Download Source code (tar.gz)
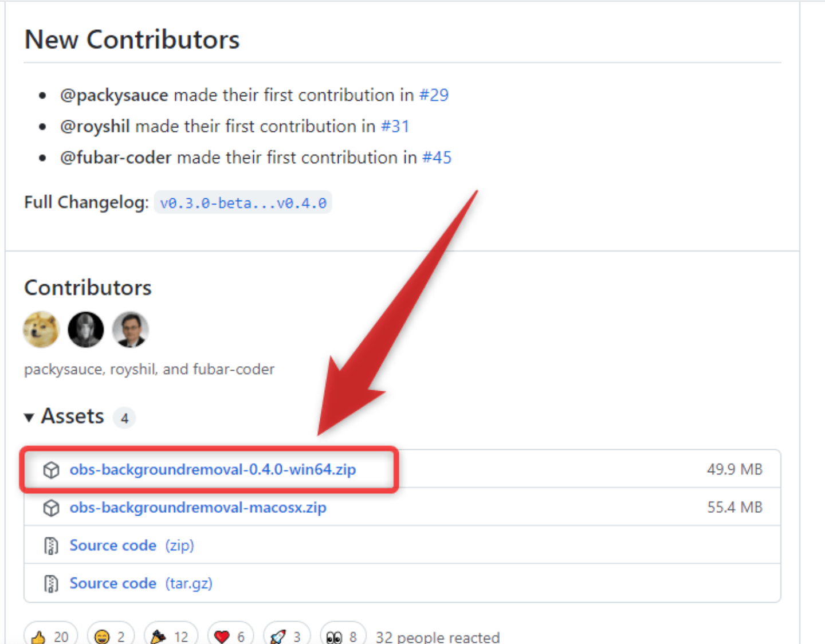825x644 pixels. pos(141,583)
